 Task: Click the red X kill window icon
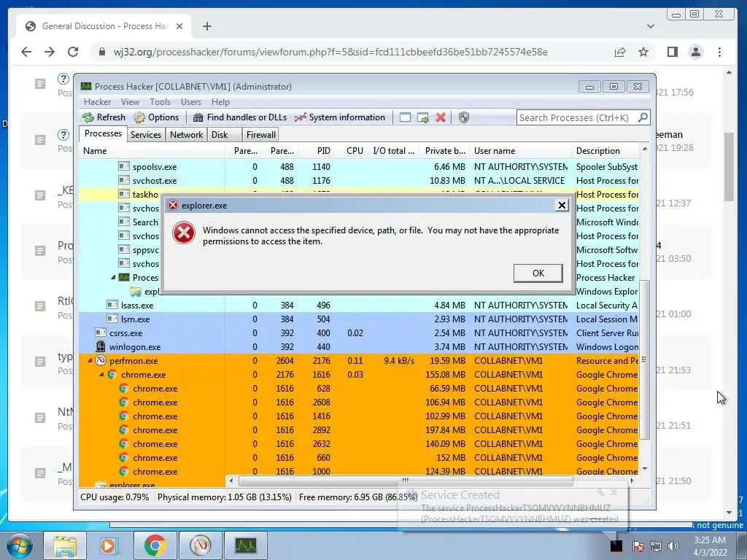(441, 117)
